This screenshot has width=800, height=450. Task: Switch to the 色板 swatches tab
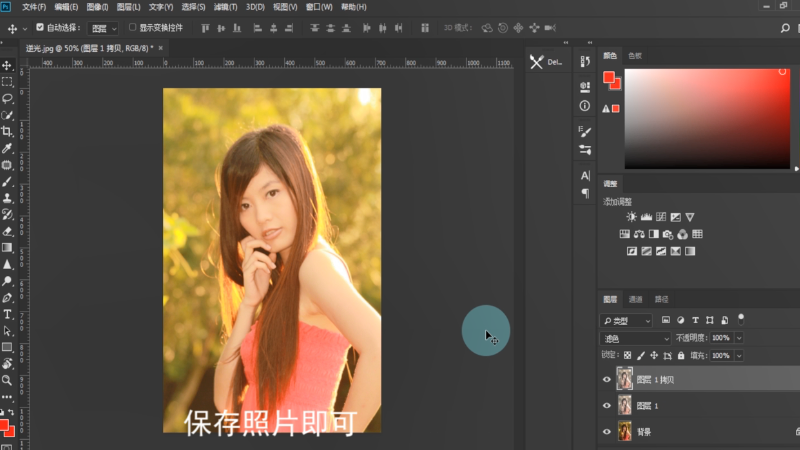pyautogui.click(x=635, y=56)
